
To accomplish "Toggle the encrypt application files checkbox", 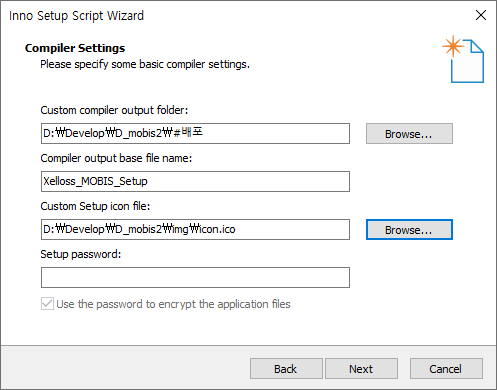I will pyautogui.click(x=47, y=304).
